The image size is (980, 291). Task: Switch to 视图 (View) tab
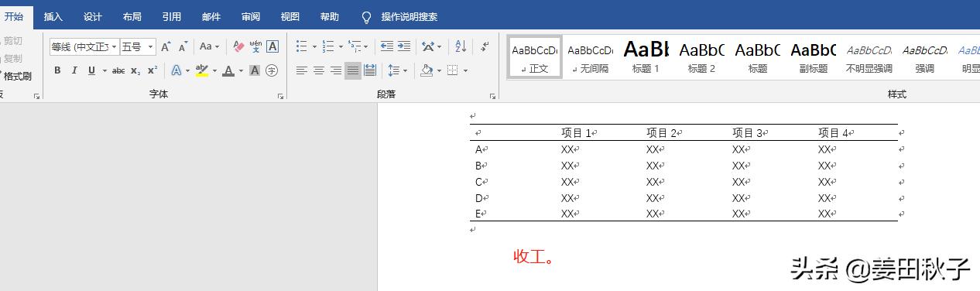click(290, 17)
